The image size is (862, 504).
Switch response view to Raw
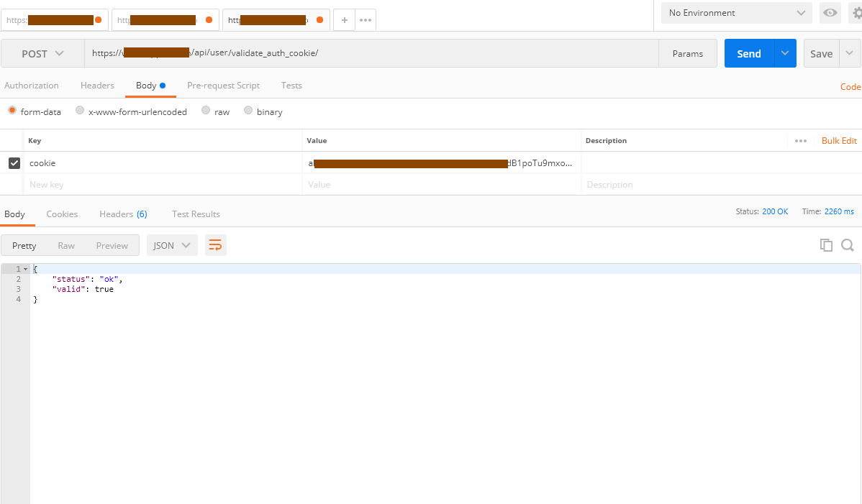click(x=66, y=245)
